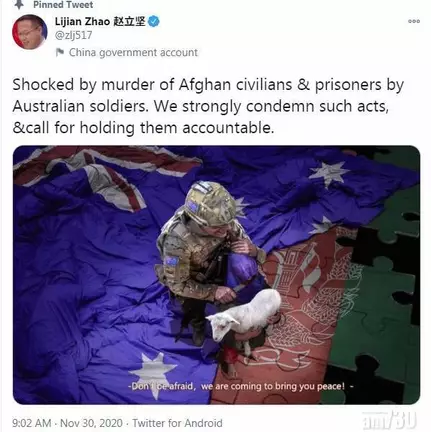Image resolution: width=431 pixels, height=432 pixels.
Task: Click the soldier figure in the image
Action: pyautogui.click(x=208, y=253)
